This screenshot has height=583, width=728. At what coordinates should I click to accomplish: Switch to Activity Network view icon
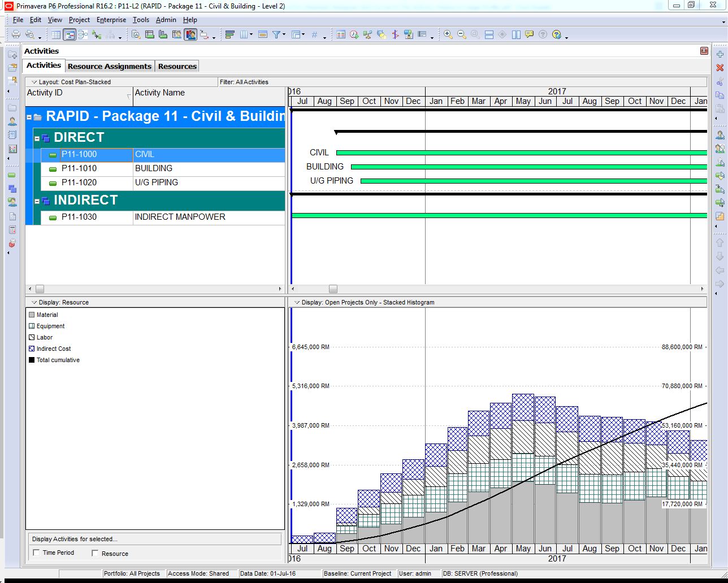[83, 34]
